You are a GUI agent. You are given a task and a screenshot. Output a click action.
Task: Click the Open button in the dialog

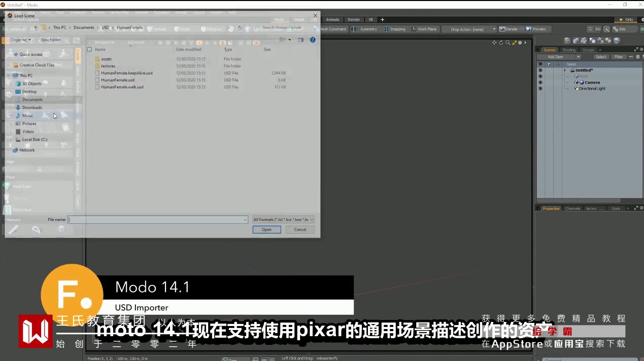pyautogui.click(x=267, y=230)
